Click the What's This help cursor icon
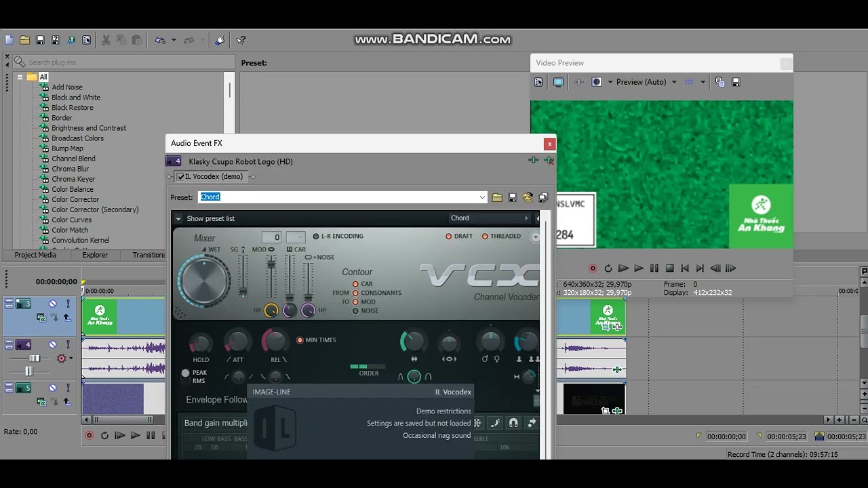This screenshot has width=868, height=488. tap(241, 40)
